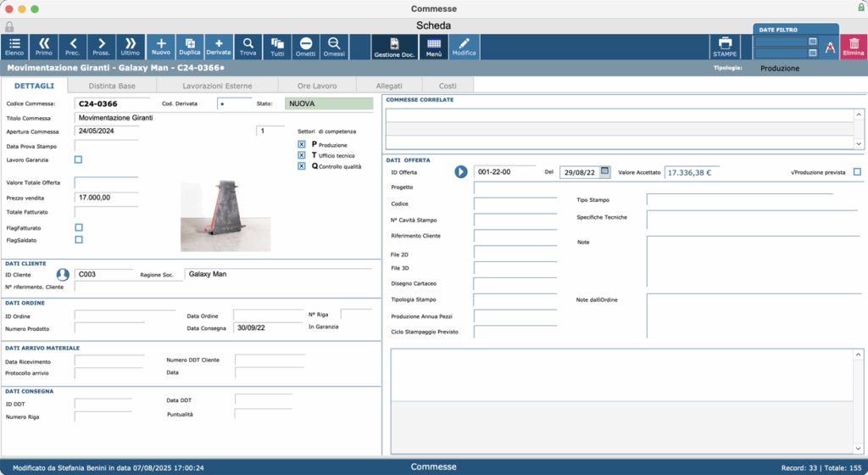
Task: Click lower notes box scroll up arrow
Action: [x=858, y=355]
